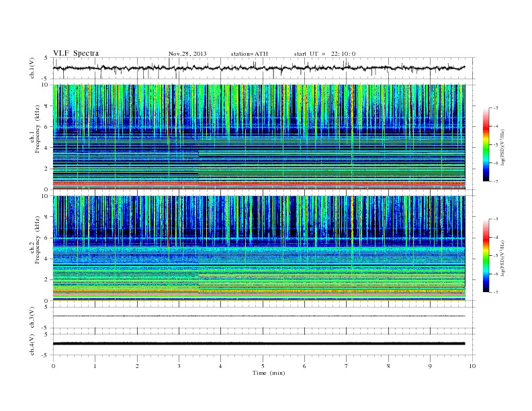Click the '-3' label on ch.1 colorbar
532x411 pixels.
[x=495, y=108]
